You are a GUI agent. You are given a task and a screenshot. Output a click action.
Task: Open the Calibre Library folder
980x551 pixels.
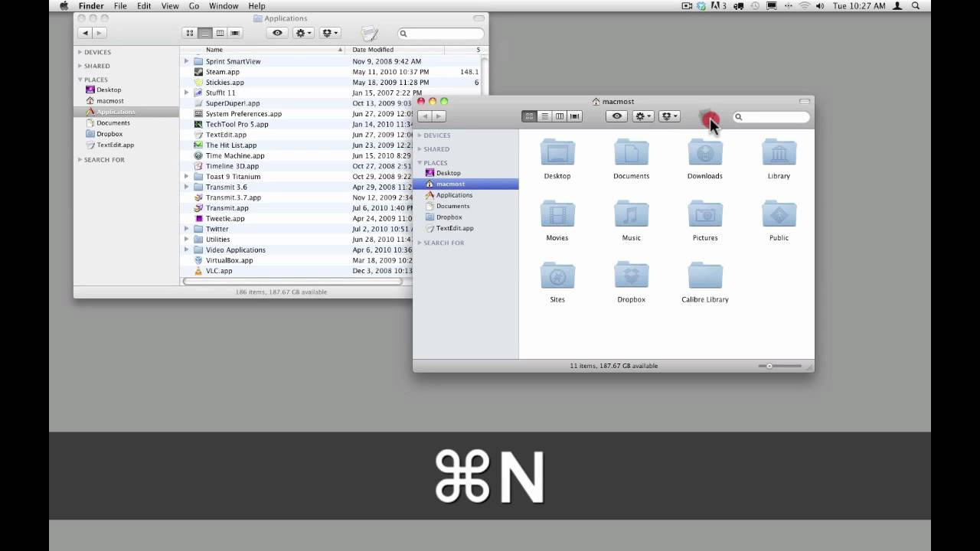(x=705, y=276)
